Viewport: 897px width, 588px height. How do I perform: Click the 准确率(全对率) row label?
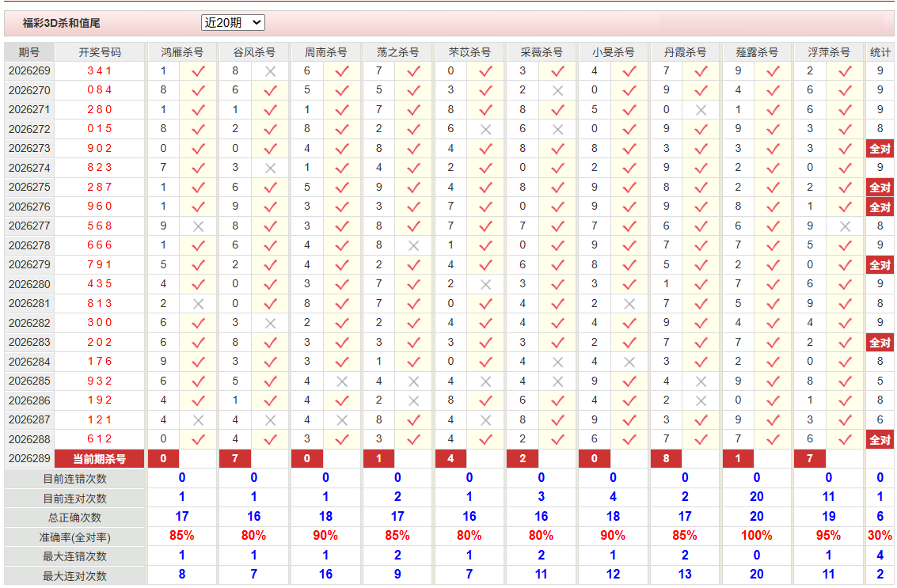(x=75, y=537)
